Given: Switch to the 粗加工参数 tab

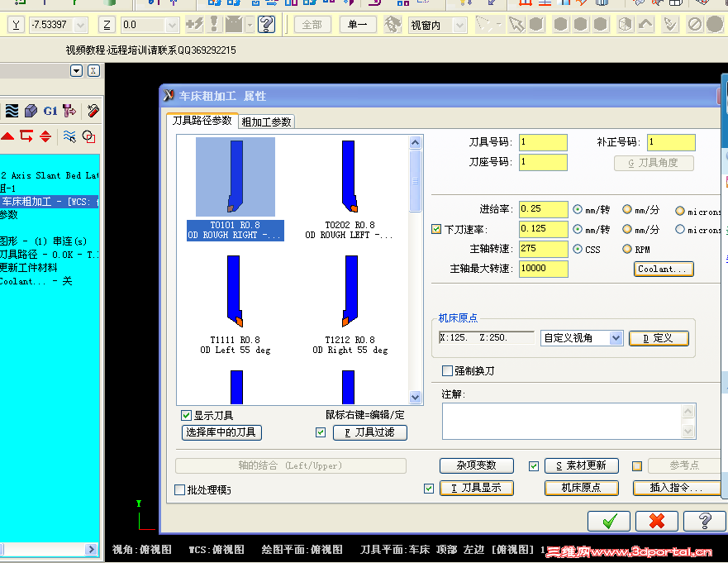Looking at the screenshot, I should (266, 122).
